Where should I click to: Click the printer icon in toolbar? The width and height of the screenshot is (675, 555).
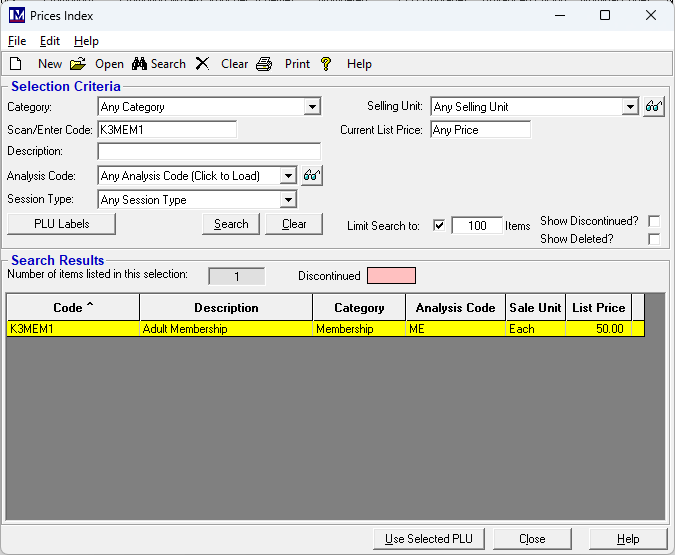coord(264,64)
